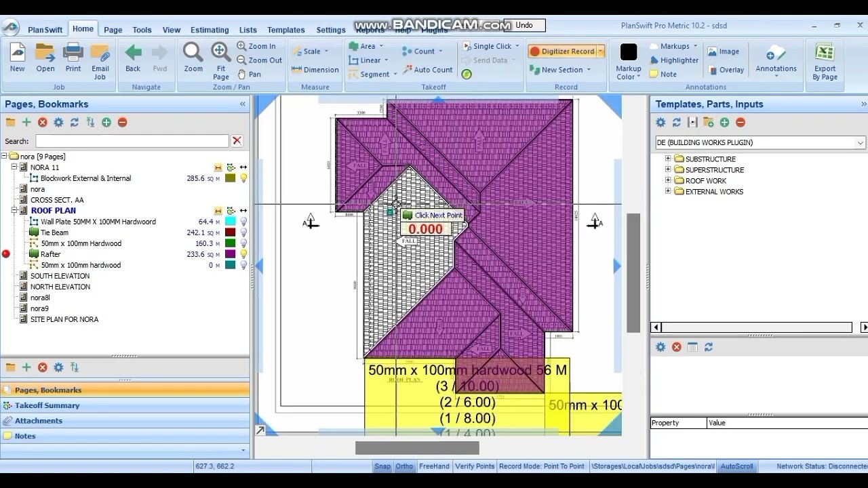Click the Overlay tool
The width and height of the screenshot is (868, 488).
click(726, 70)
